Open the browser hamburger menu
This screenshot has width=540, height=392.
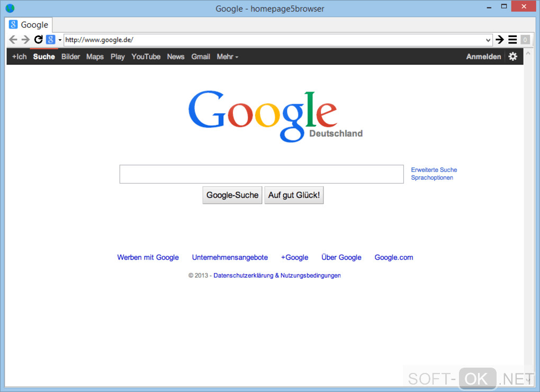tap(512, 40)
